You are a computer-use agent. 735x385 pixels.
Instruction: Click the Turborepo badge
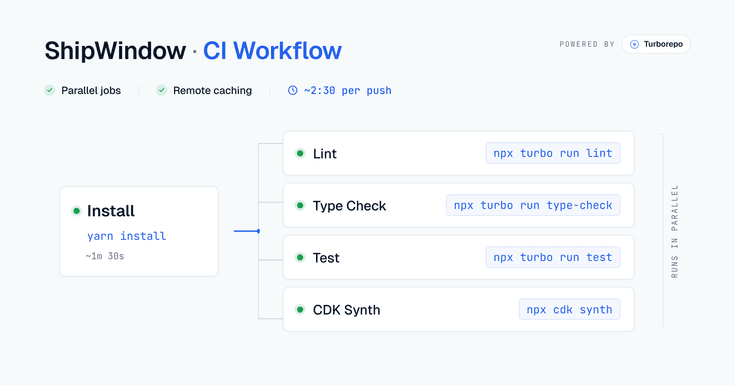pos(656,44)
